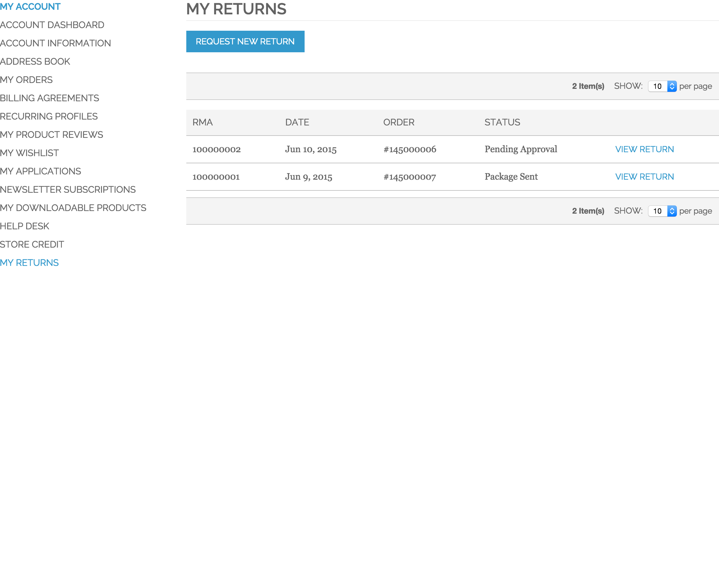Change items shown using Show selector stepper

coord(672,86)
